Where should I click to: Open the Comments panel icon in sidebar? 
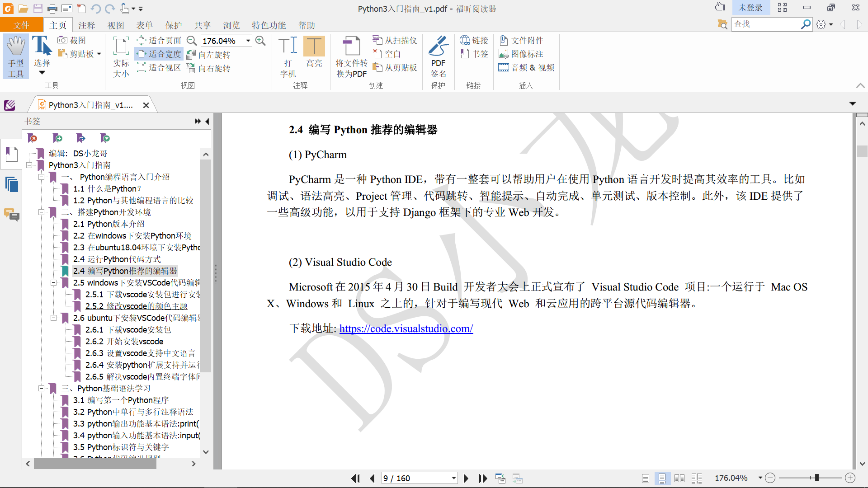[11, 214]
